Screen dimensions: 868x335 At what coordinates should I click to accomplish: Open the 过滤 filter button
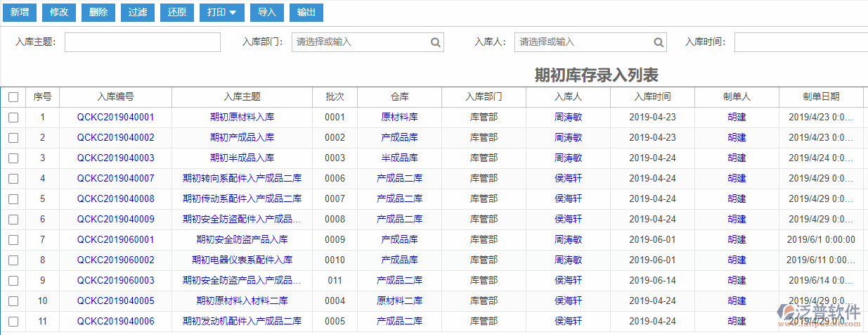tap(138, 13)
